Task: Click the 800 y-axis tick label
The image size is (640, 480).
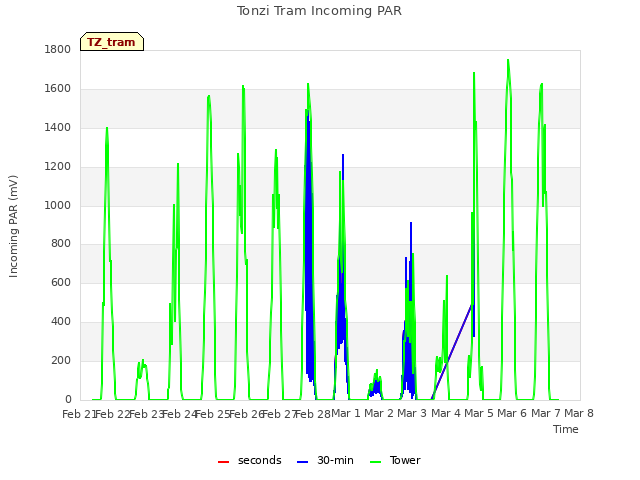Action: pos(61,244)
